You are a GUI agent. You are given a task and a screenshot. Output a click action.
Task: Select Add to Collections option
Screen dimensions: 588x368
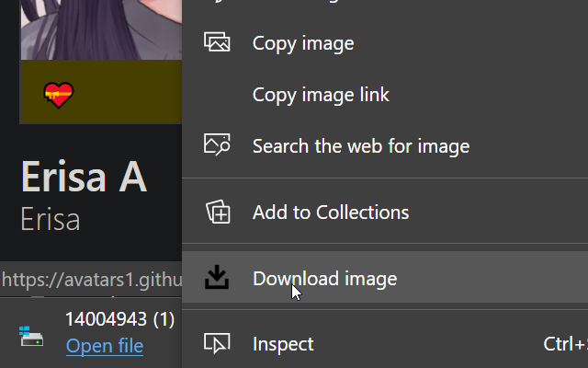point(330,213)
